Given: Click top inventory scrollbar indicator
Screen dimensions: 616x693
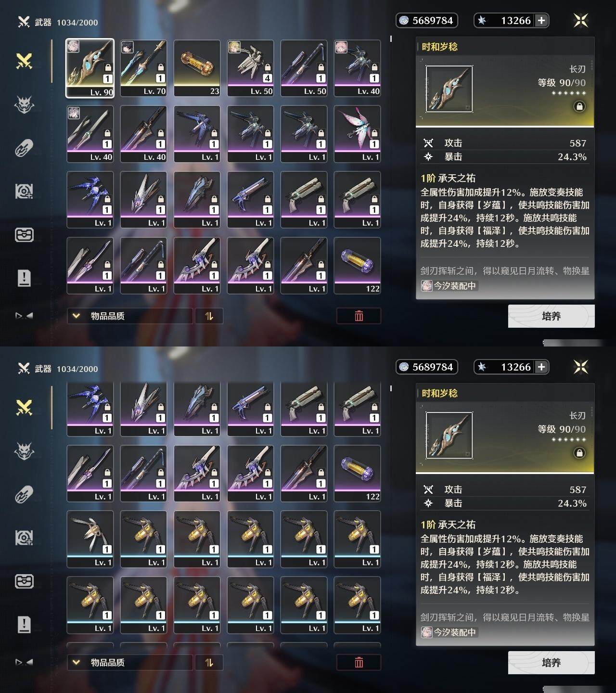Looking at the screenshot, I should coord(391,38).
